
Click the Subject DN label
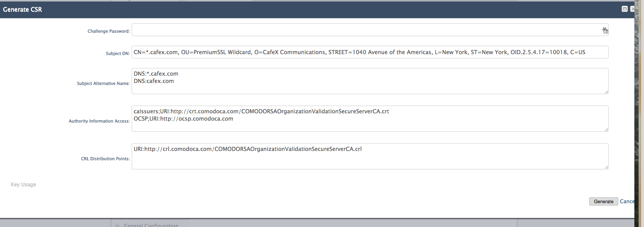(x=118, y=53)
